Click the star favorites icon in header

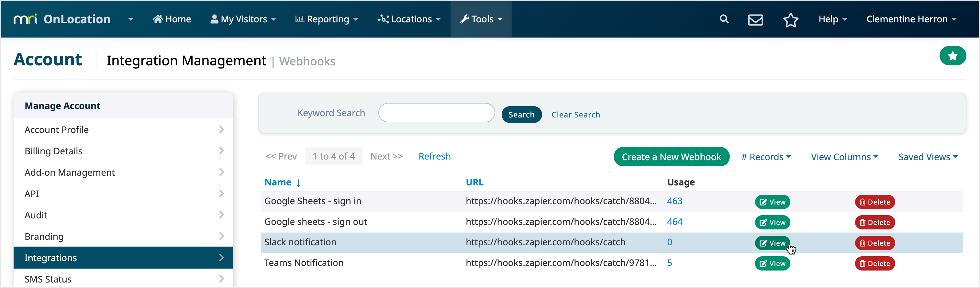click(x=791, y=19)
